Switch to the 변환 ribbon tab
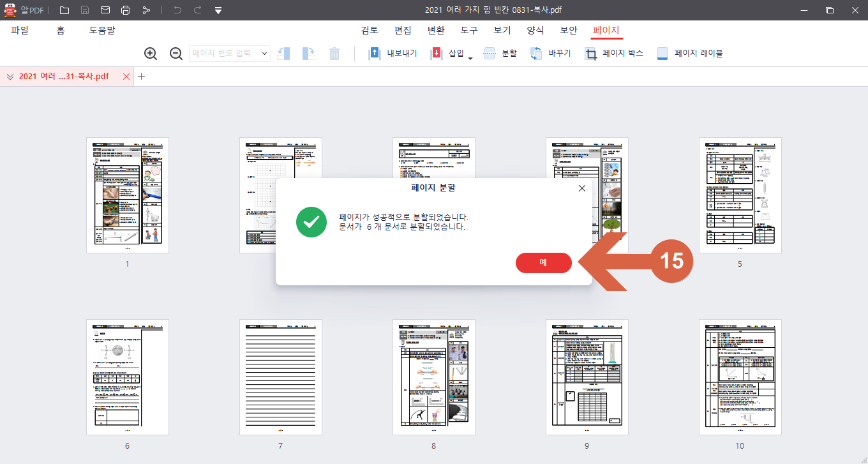868x464 pixels. [437, 30]
